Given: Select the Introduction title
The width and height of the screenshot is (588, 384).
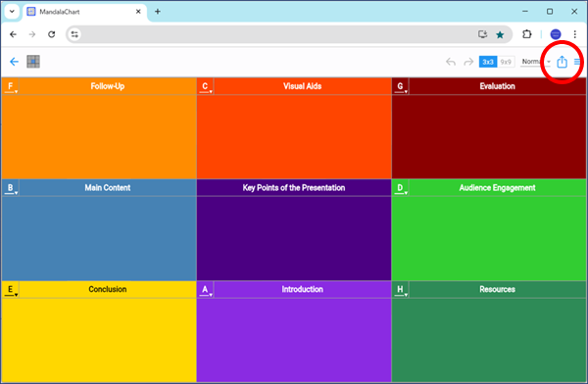Looking at the screenshot, I should pos(302,290).
